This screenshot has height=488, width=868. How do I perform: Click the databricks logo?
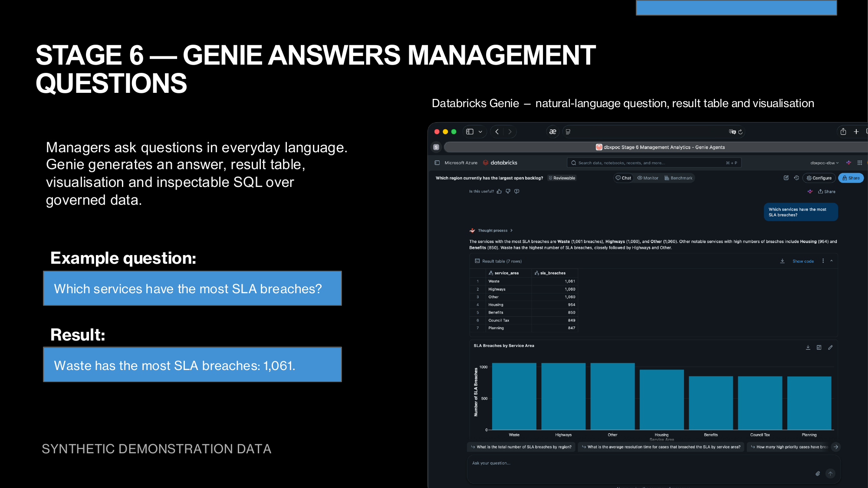(500, 163)
